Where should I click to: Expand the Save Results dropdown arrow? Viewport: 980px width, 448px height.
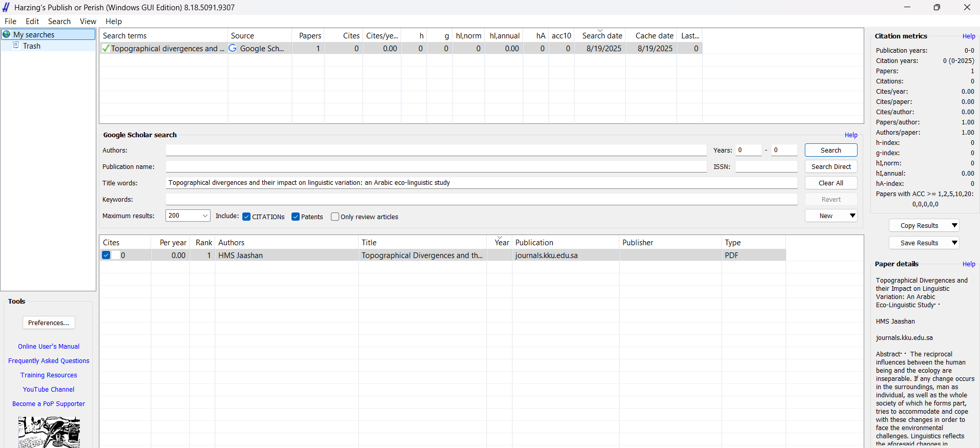955,243
